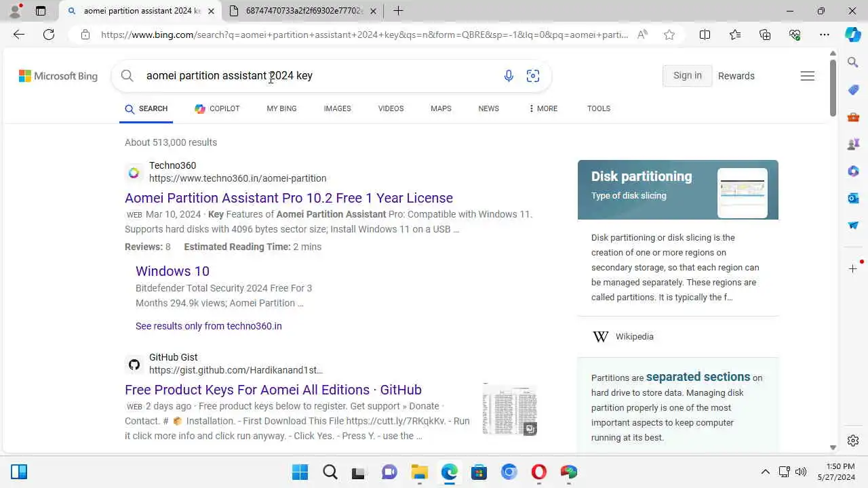Screen dimensions: 868x488
Task: Expand the MORE dropdown
Action: click(x=542, y=108)
